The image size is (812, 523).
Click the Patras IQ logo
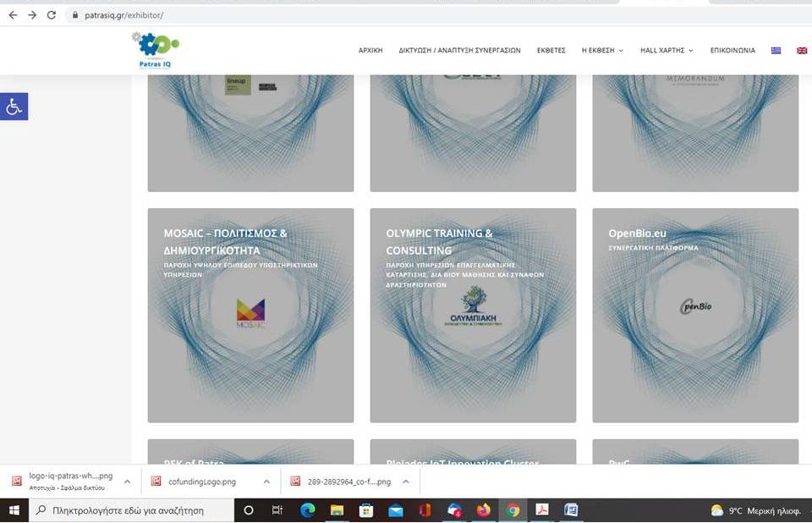[156, 50]
